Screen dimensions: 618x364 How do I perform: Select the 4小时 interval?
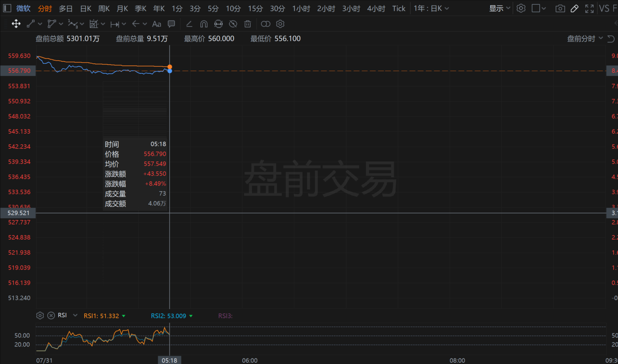tap(376, 8)
